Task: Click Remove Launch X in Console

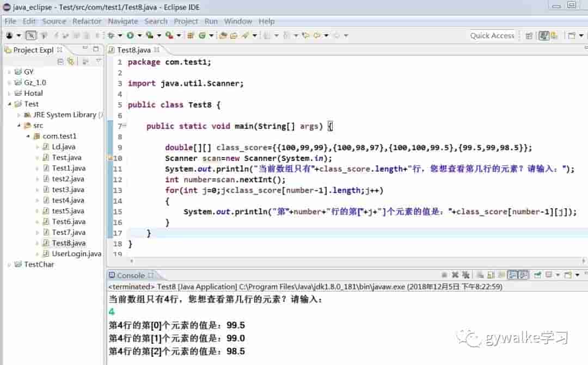Action: (455, 275)
